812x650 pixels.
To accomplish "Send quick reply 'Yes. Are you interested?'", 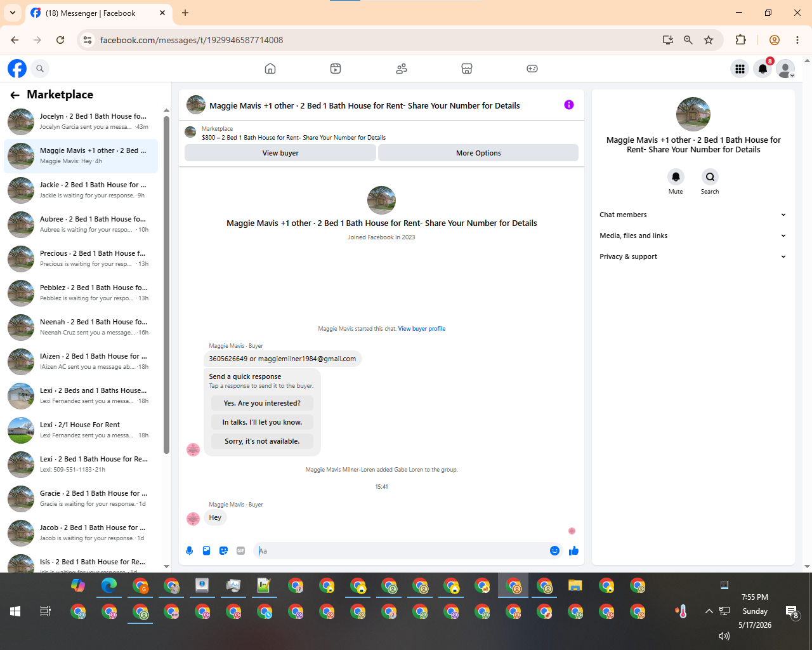I will click(262, 403).
